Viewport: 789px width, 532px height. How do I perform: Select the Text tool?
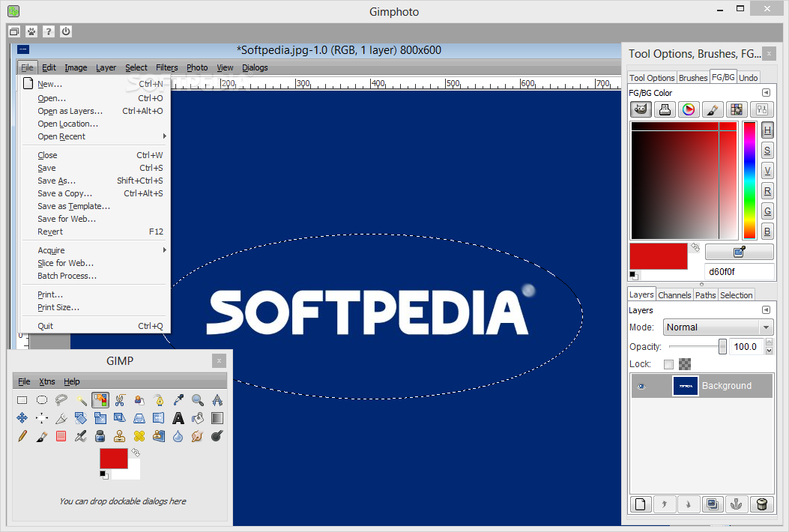coord(178,418)
